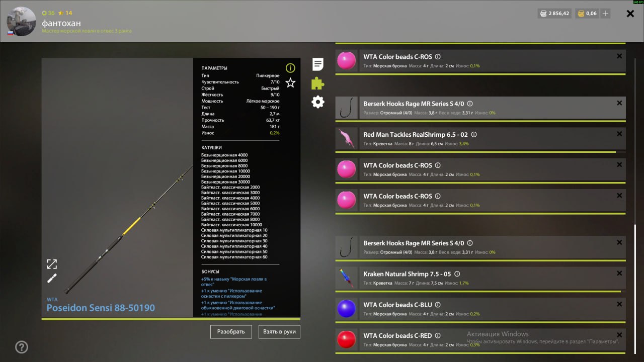The width and height of the screenshot is (644, 362).
Task: Show info for WTA Color beads C-BLU
Action: click(437, 305)
